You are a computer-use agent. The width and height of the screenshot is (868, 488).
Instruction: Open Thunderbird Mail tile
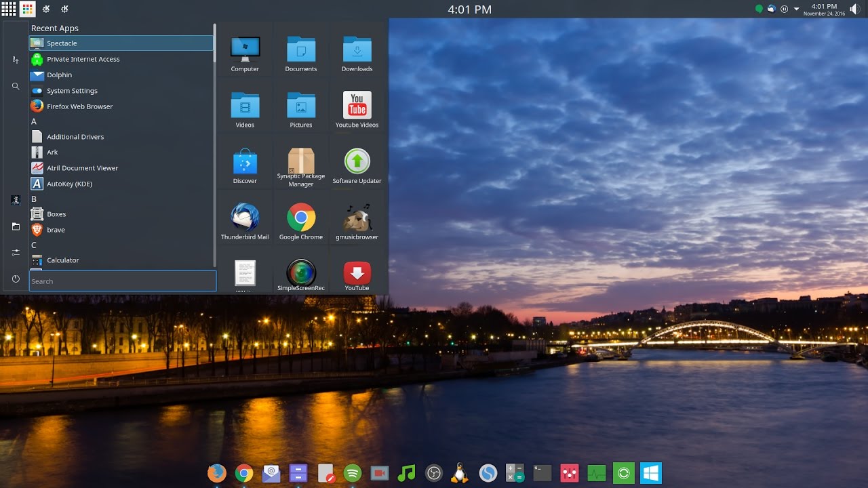pos(245,222)
